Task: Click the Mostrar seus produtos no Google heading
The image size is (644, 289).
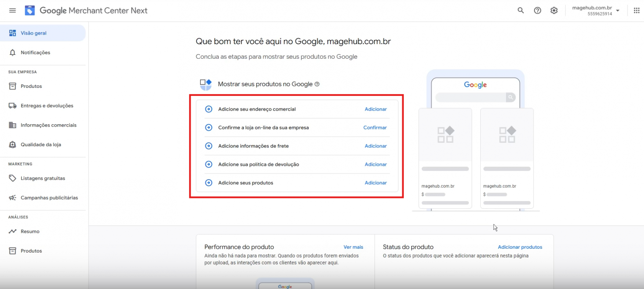Action: 265,84
